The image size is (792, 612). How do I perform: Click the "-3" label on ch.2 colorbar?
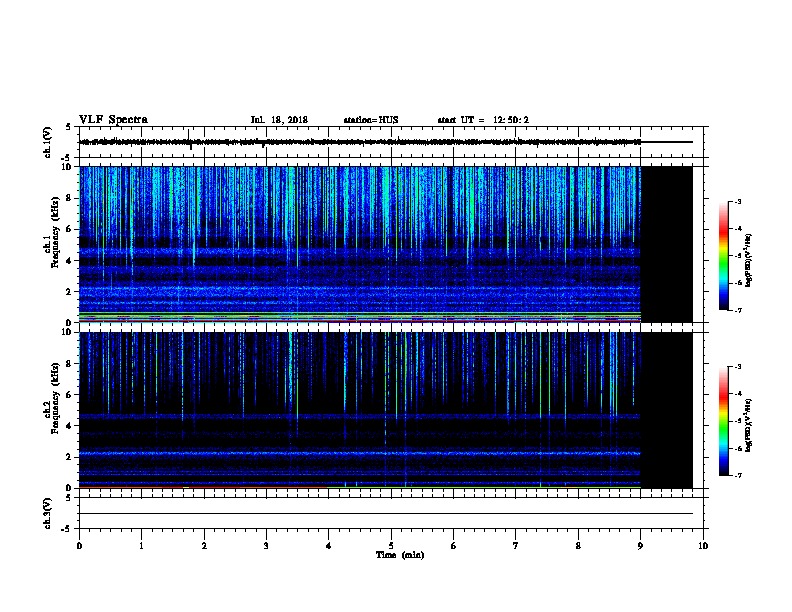click(x=738, y=367)
